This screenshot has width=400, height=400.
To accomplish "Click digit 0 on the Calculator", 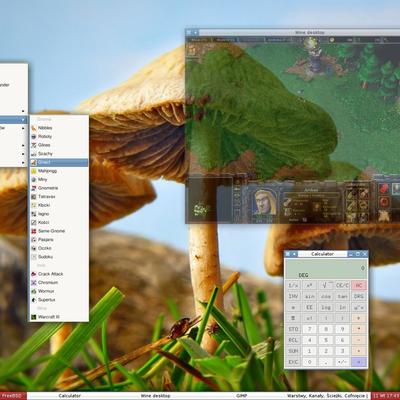I will (x=310, y=362).
